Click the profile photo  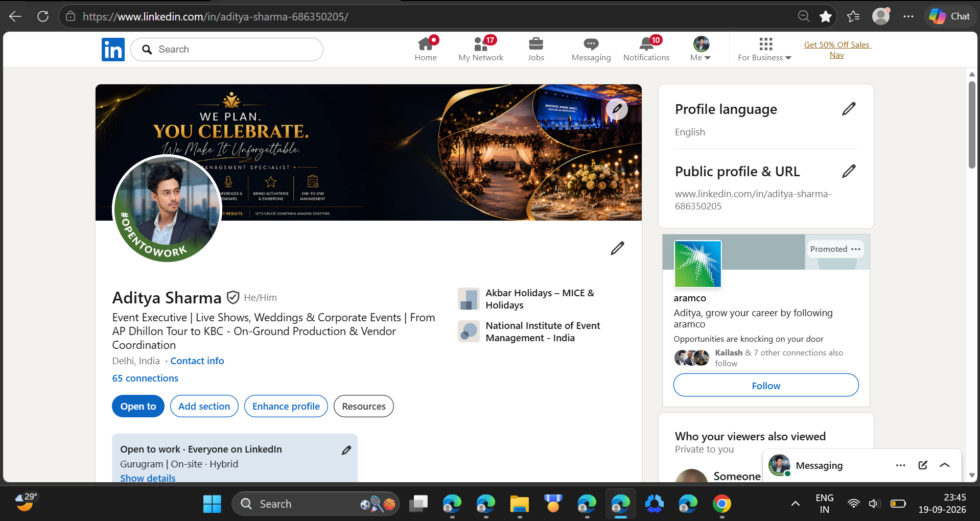(167, 208)
